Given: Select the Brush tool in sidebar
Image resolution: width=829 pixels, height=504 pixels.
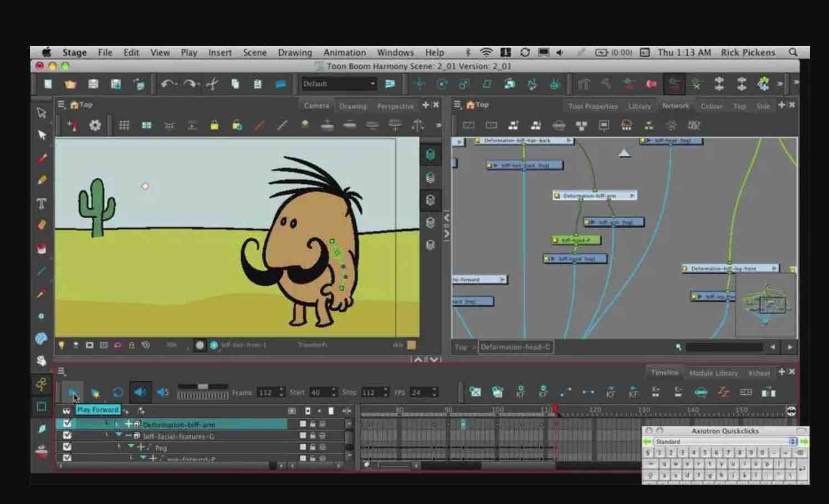Looking at the screenshot, I should click(42, 158).
